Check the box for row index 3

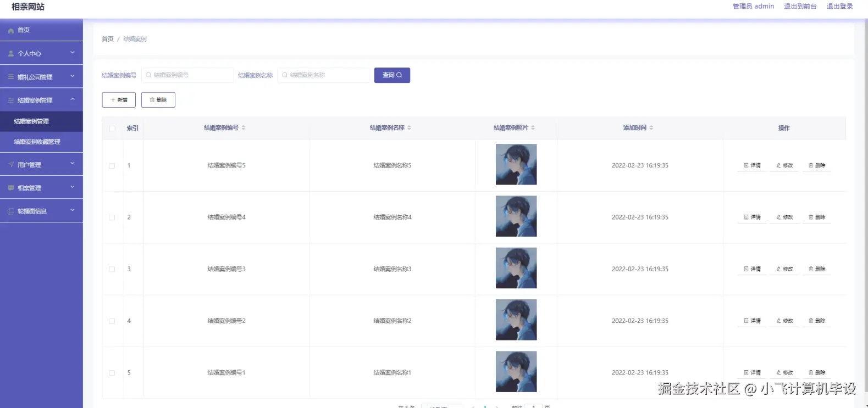coord(112,269)
